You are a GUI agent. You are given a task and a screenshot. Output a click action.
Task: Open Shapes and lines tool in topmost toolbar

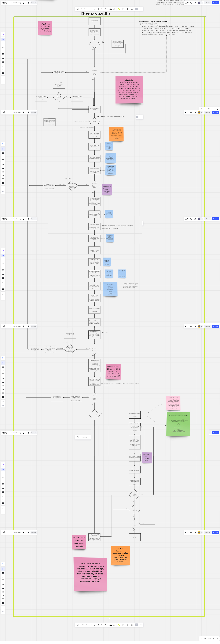point(3,54)
